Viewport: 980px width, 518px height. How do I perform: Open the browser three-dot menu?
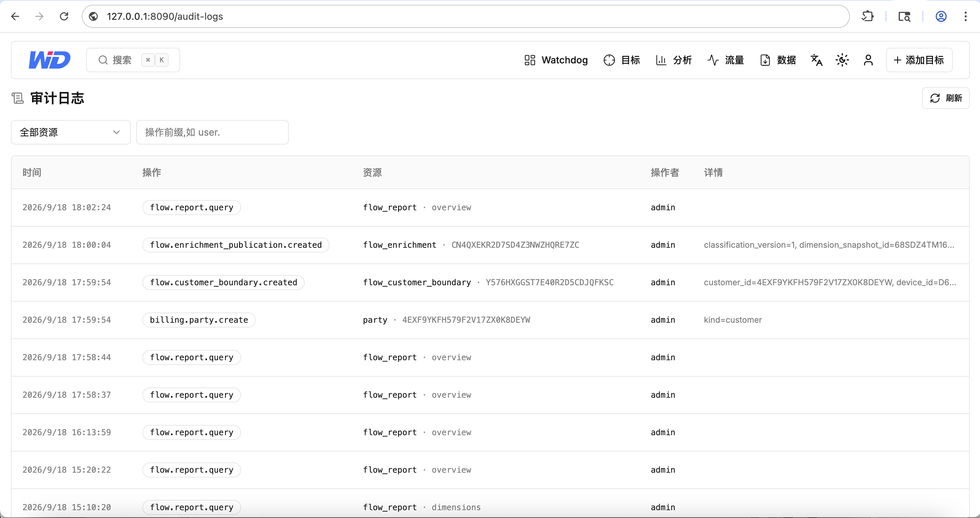click(966, 16)
